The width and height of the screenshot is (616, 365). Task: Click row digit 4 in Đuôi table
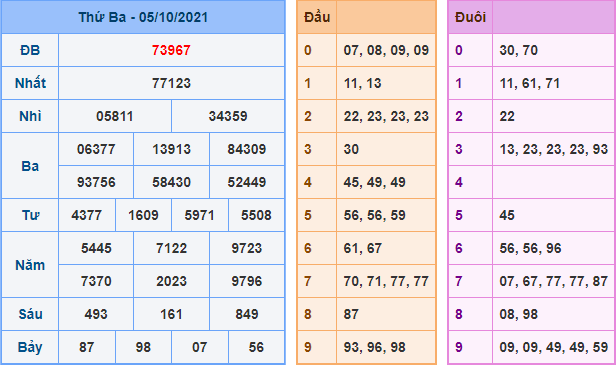[x=459, y=182]
